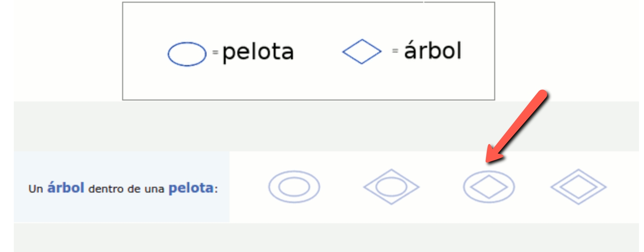Image resolution: width=644 pixels, height=252 pixels.
Task: Click the diamond symbol in the legend
Action: 362,51
